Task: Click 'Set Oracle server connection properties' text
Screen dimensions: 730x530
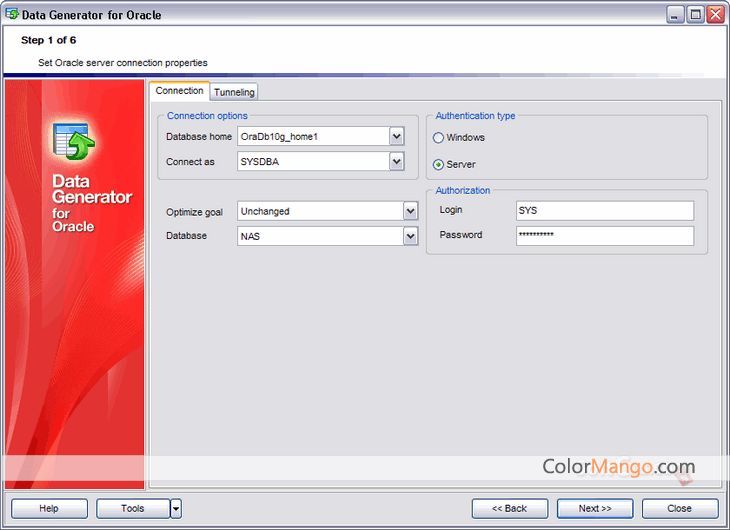Action: [123, 62]
